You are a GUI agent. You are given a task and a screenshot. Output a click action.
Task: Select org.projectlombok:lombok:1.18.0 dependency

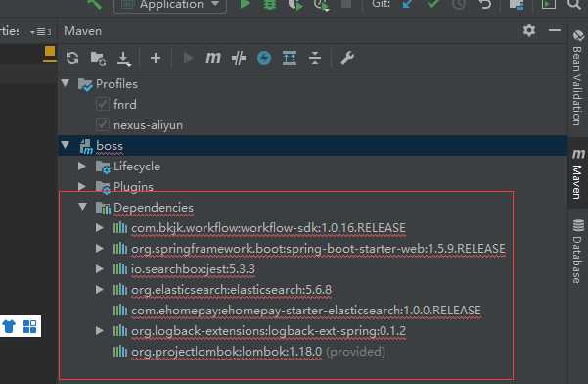click(227, 352)
